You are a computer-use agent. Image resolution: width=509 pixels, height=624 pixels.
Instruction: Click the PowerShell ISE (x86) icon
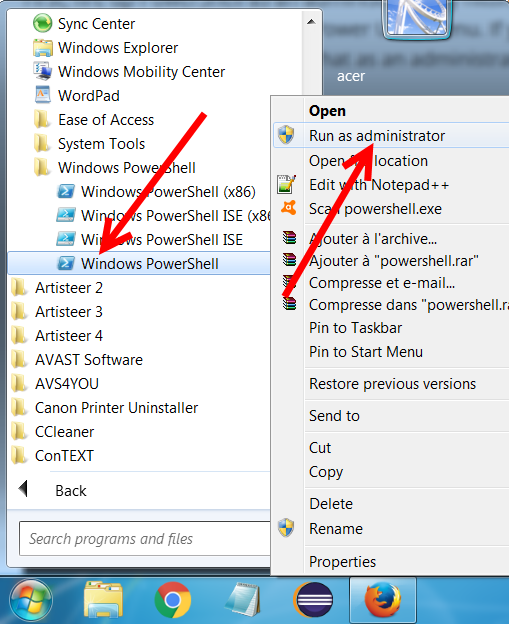coord(66,215)
